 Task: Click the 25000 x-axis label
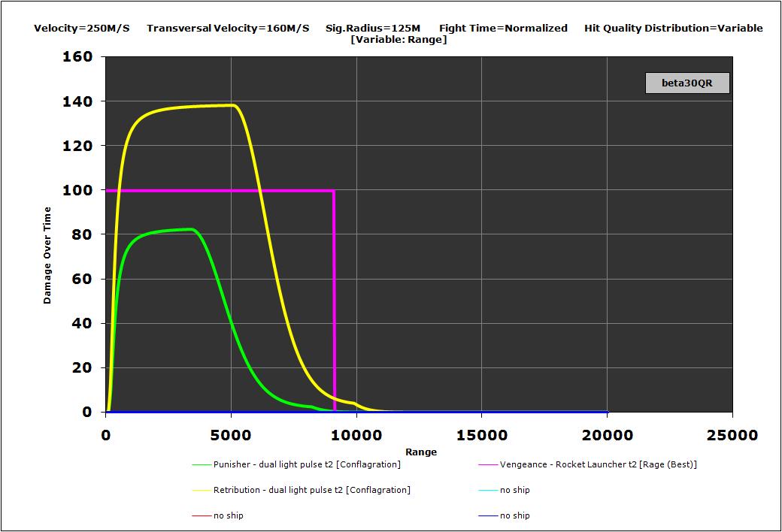tap(732, 435)
